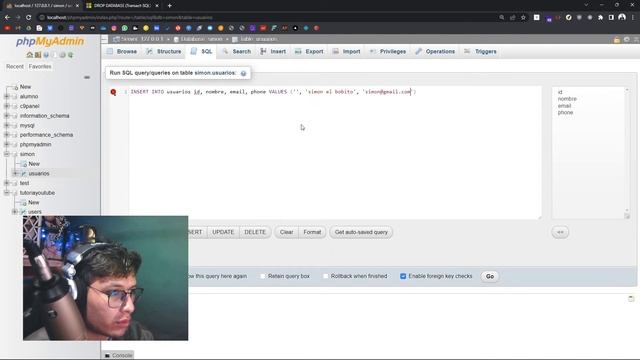Click New under the simon database
640x360 pixels.
(34, 164)
